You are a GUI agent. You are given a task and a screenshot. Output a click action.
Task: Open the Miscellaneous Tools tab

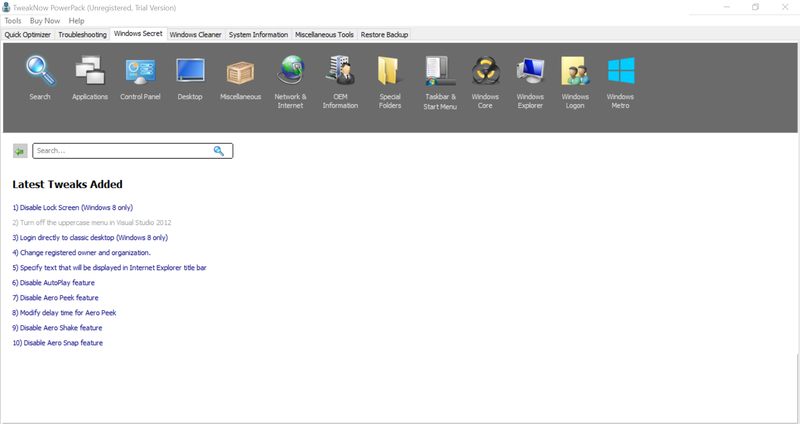(324, 35)
